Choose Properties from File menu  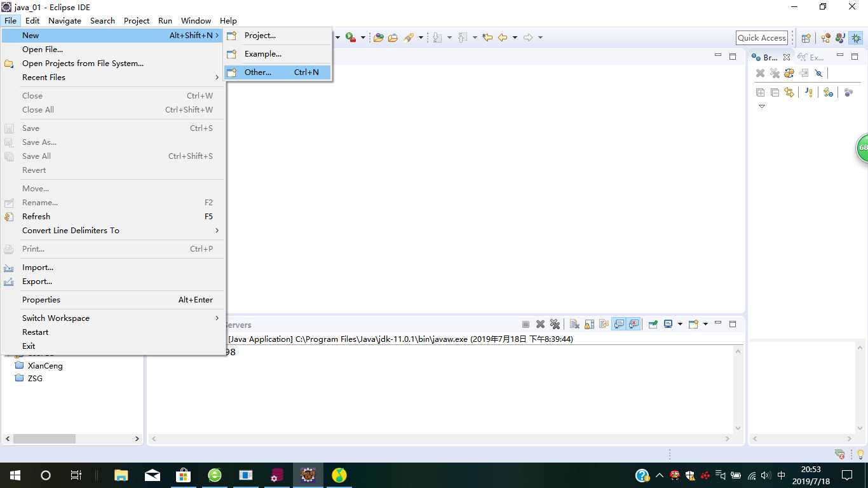pos(113,300)
